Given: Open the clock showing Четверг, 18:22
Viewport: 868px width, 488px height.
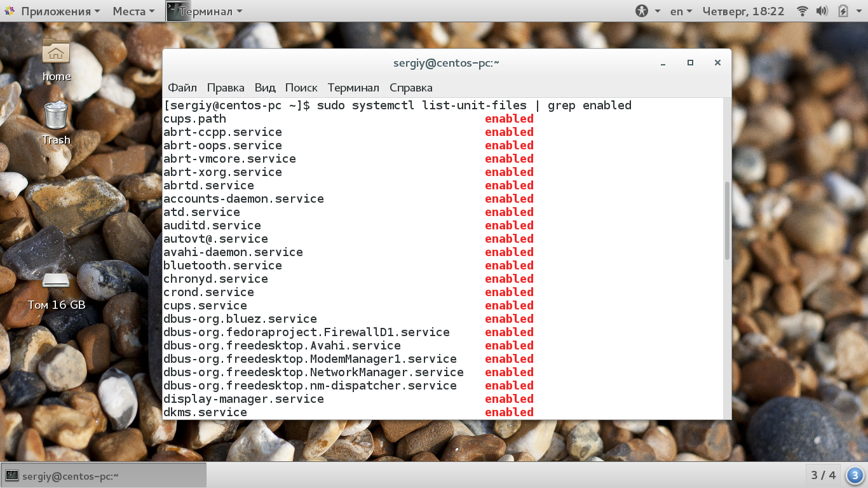Looking at the screenshot, I should [x=743, y=11].
